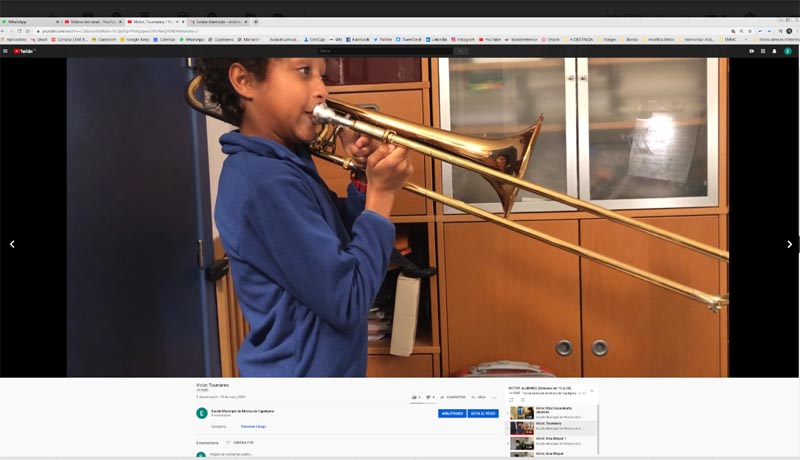Screen dimensions: 800x460
Task: Open the Twitter bookmark
Action: pyautogui.click(x=383, y=39)
